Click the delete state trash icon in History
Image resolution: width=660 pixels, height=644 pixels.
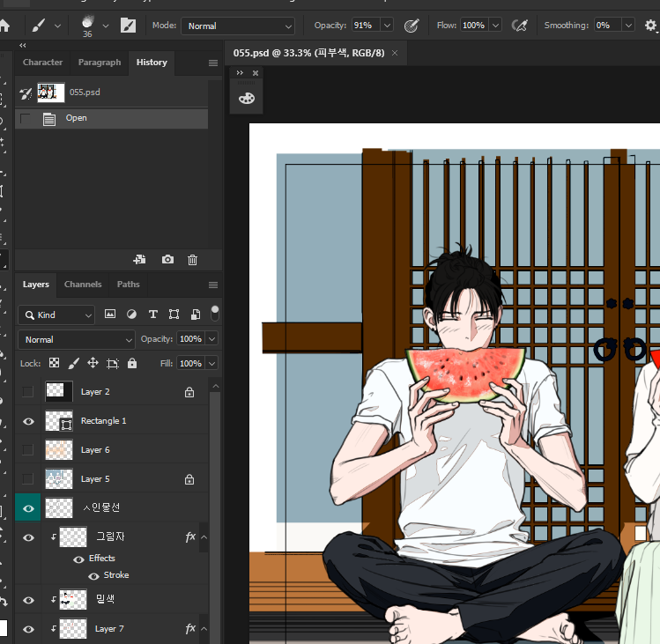(192, 260)
